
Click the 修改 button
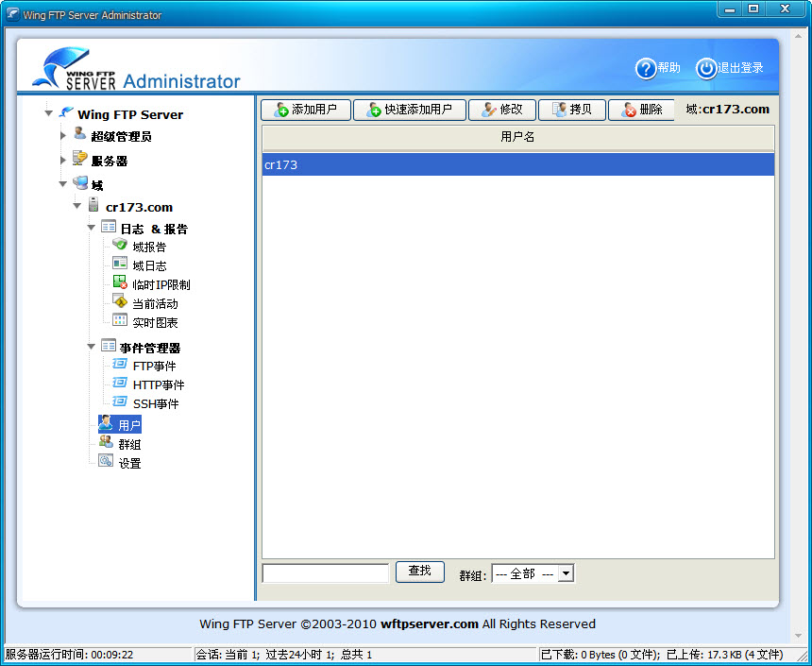pos(502,110)
